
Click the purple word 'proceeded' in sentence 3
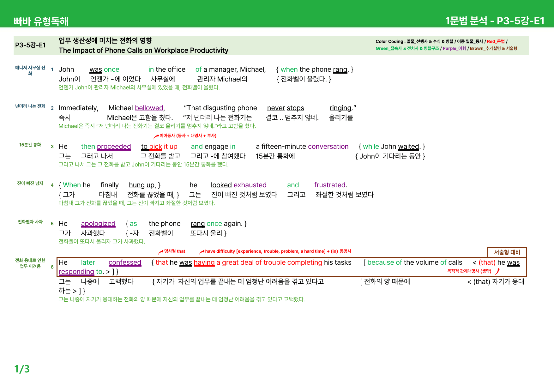tap(114, 147)
